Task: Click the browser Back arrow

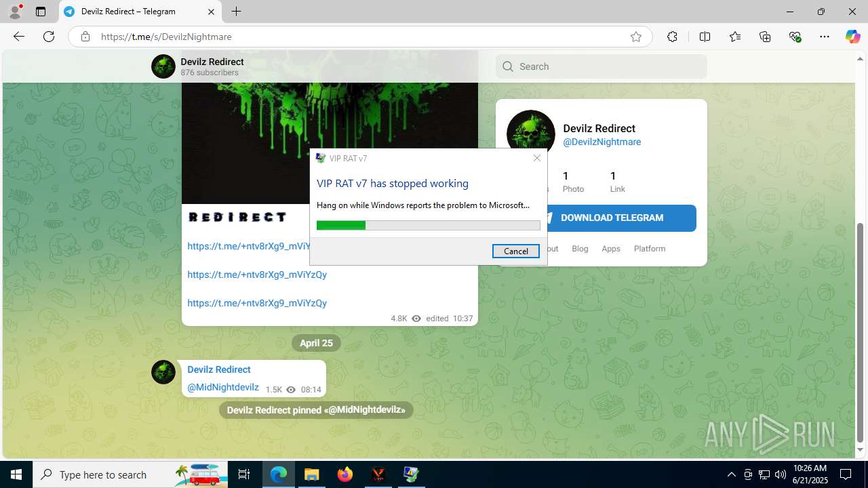Action: (x=19, y=37)
